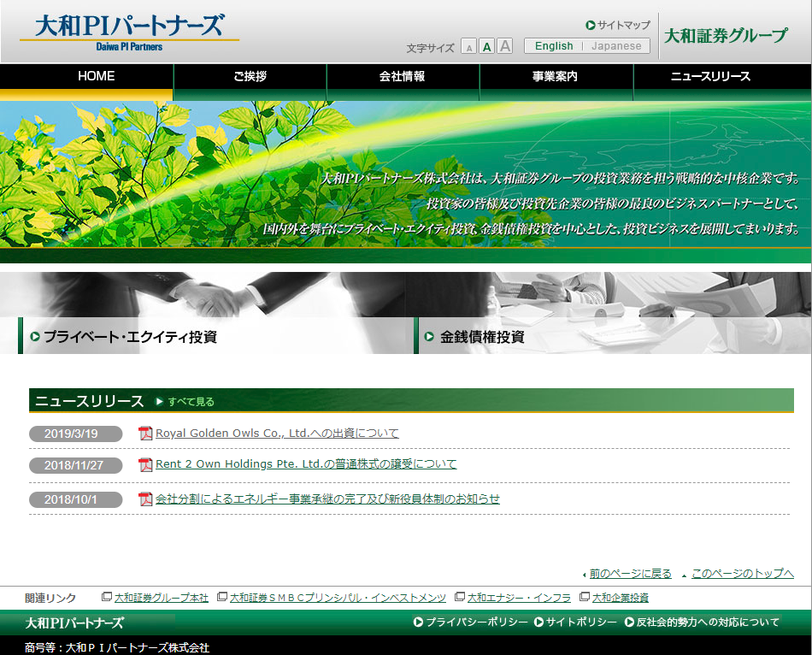Image resolution: width=812 pixels, height=655 pixels.
Task: Click footer 大和PIパートナーズ logo
Action: click(x=74, y=623)
